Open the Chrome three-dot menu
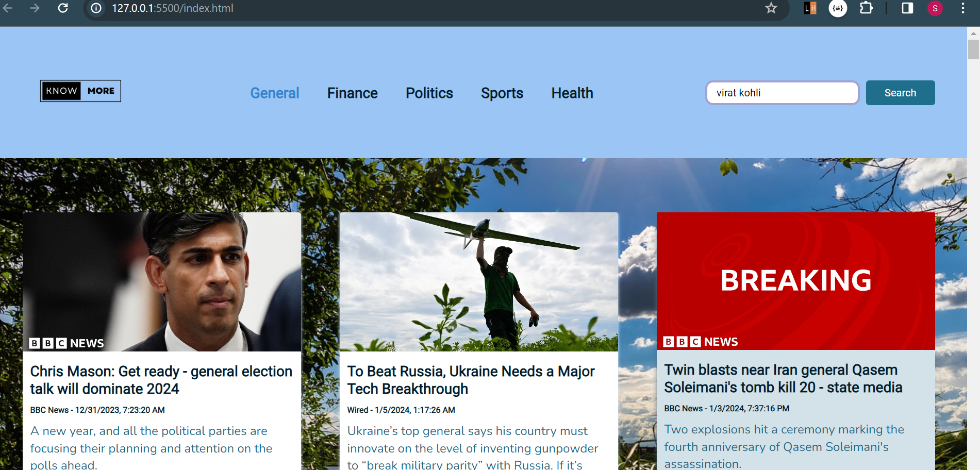This screenshot has height=470, width=980. [962, 8]
